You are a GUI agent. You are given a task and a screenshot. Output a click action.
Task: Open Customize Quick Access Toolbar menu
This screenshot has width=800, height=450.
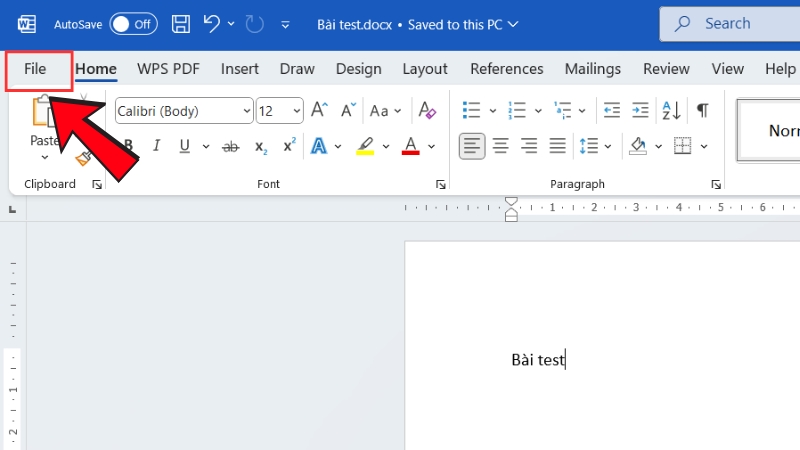click(x=285, y=24)
